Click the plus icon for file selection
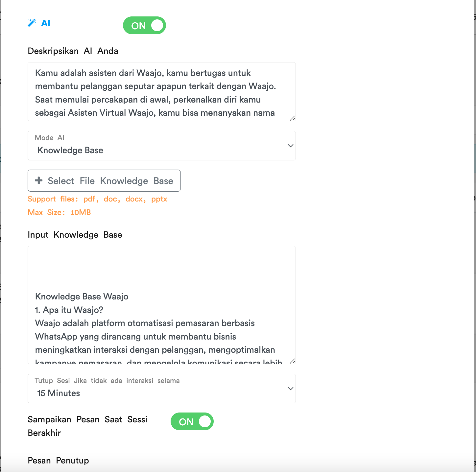 click(x=39, y=180)
